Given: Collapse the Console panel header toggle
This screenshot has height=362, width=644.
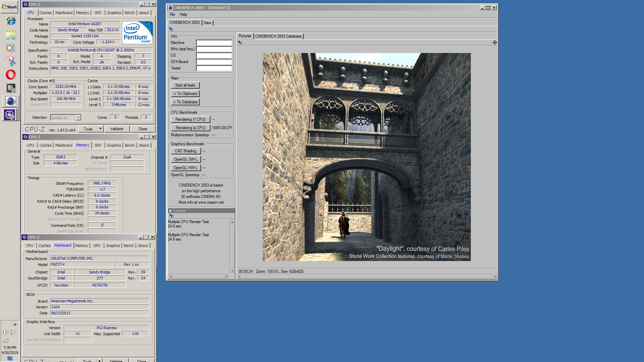Looking at the screenshot, I should coord(170,211).
